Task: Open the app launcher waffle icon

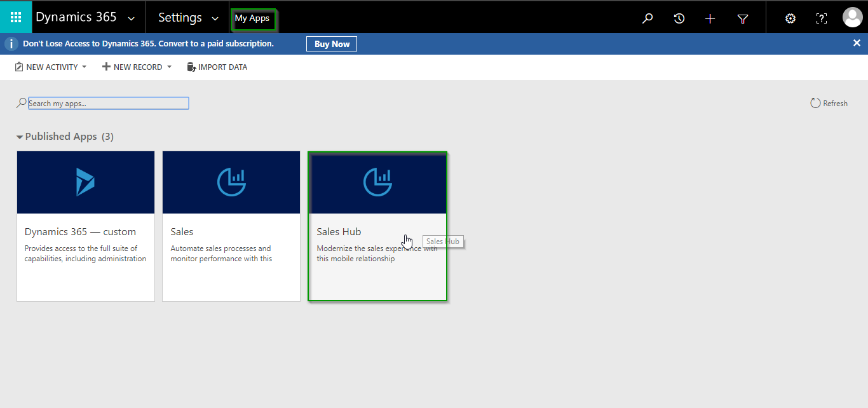Action: click(x=16, y=17)
